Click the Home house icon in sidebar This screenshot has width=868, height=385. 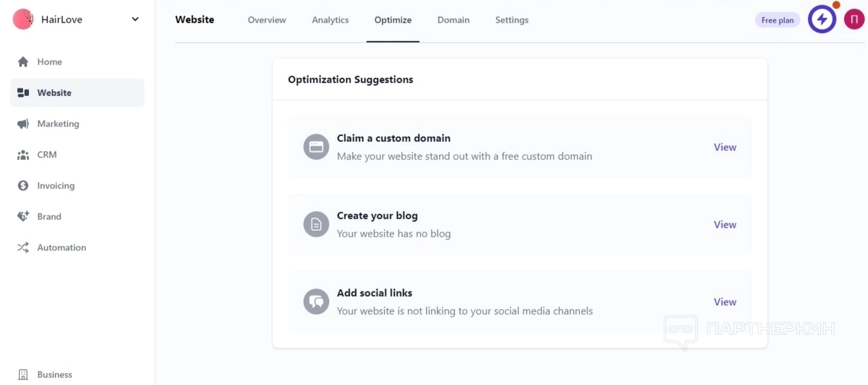[23, 62]
